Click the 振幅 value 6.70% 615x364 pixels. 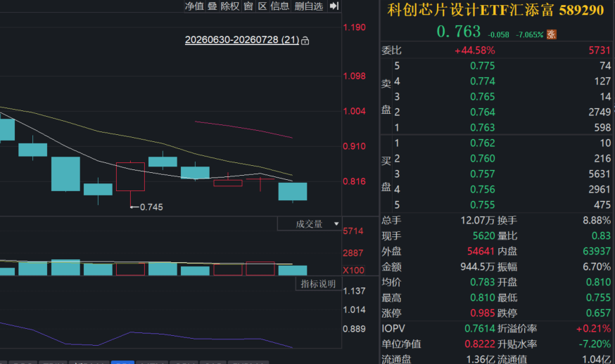tap(597, 267)
